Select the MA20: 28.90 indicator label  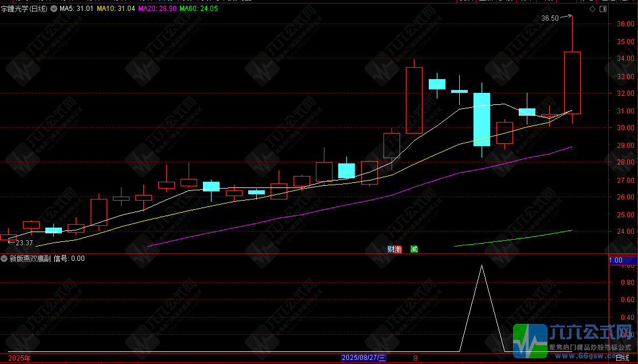tap(158, 9)
